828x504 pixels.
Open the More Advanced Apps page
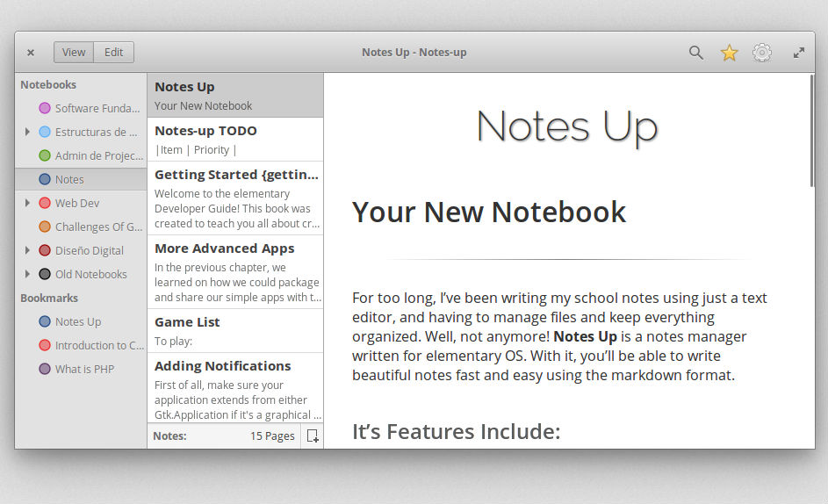point(235,272)
